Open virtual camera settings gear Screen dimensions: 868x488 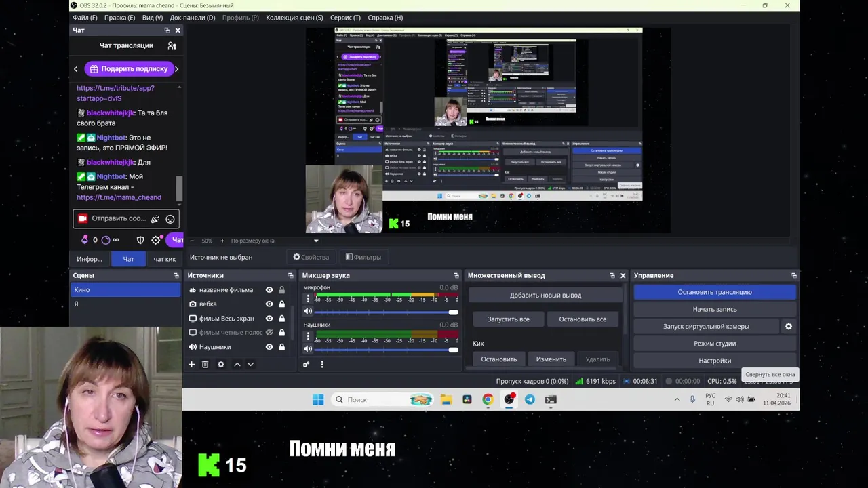pyautogui.click(x=789, y=326)
